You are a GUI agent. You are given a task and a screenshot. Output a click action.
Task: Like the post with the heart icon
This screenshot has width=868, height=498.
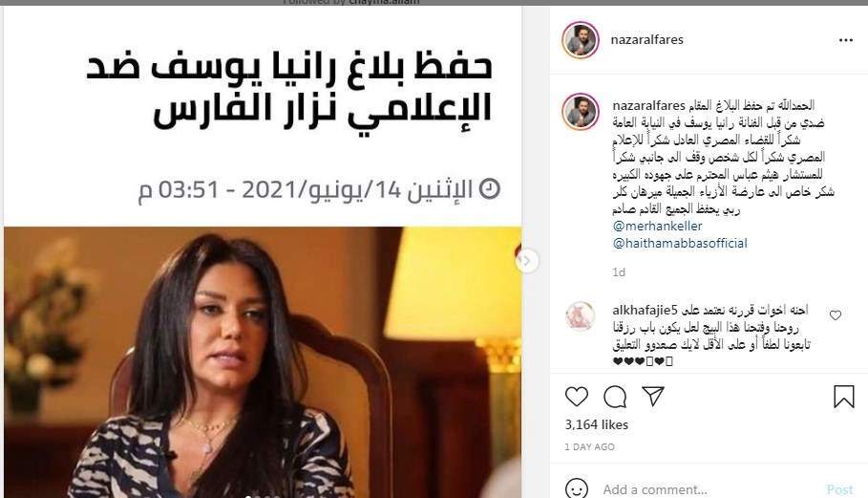576,397
